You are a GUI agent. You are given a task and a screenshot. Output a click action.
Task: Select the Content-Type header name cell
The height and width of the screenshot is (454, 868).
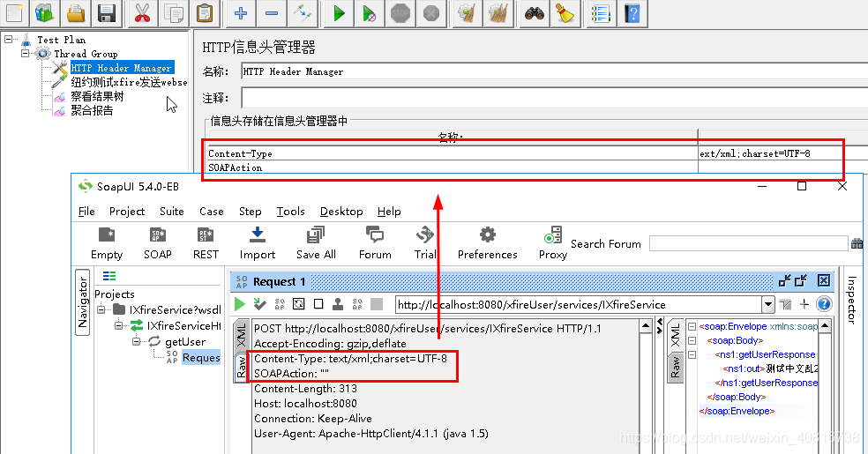click(453, 153)
